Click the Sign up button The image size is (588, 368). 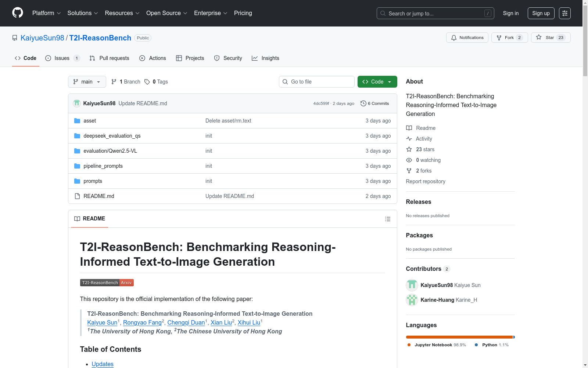tap(541, 13)
